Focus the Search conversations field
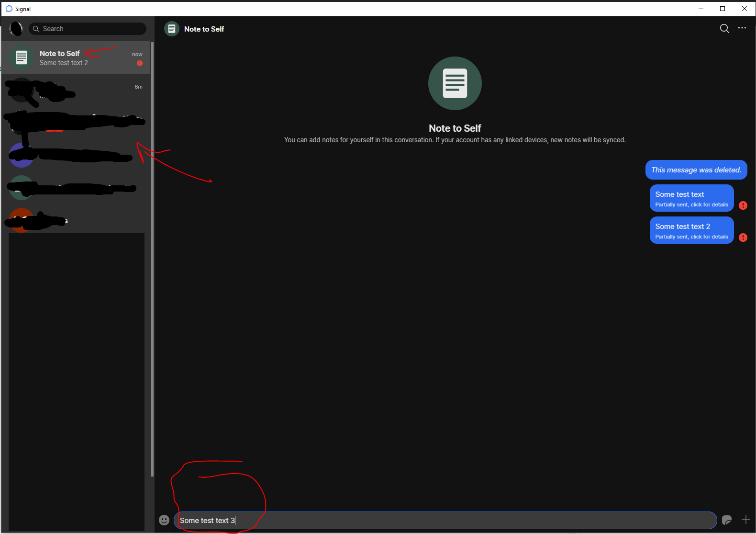 click(88, 29)
